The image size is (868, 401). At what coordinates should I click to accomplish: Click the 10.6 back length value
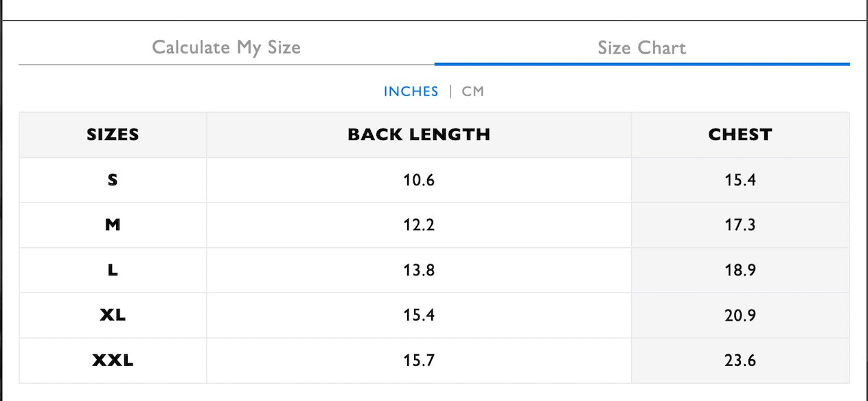pyautogui.click(x=419, y=180)
